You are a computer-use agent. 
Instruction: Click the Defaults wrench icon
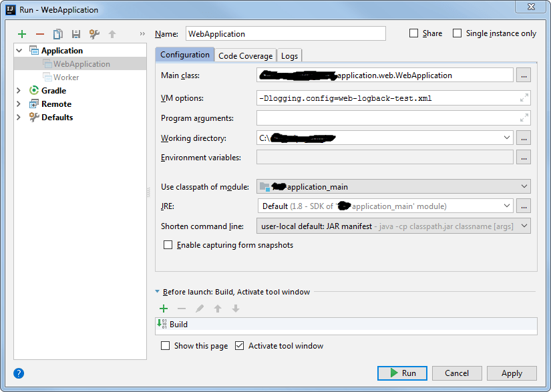[34, 117]
